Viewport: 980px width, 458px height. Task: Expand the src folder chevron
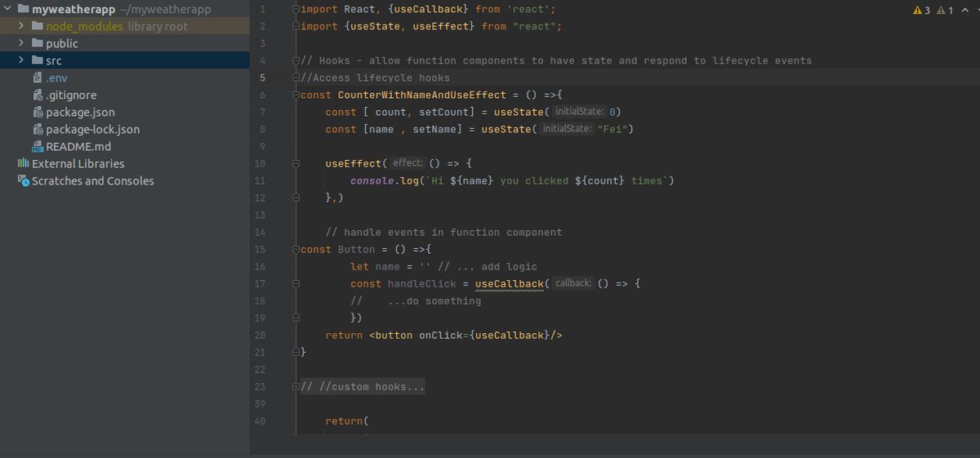(x=22, y=60)
